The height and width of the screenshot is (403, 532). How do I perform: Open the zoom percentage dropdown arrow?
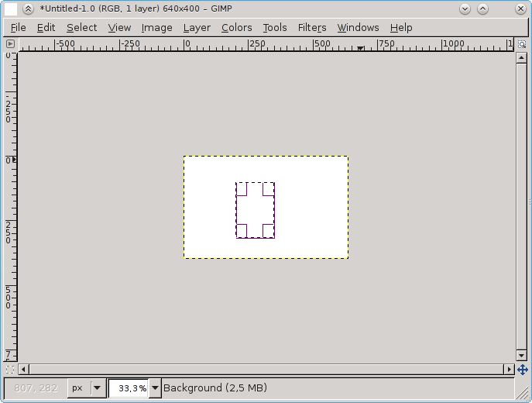[x=155, y=388]
